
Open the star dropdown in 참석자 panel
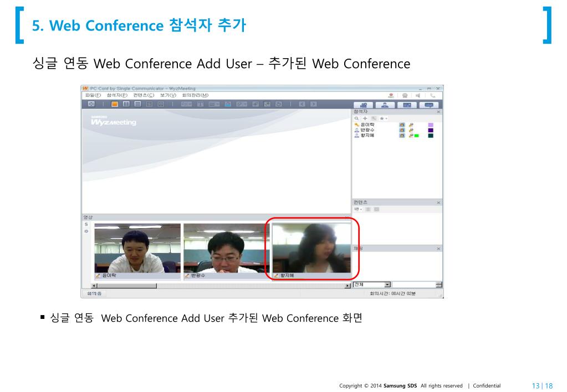pyautogui.click(x=383, y=118)
